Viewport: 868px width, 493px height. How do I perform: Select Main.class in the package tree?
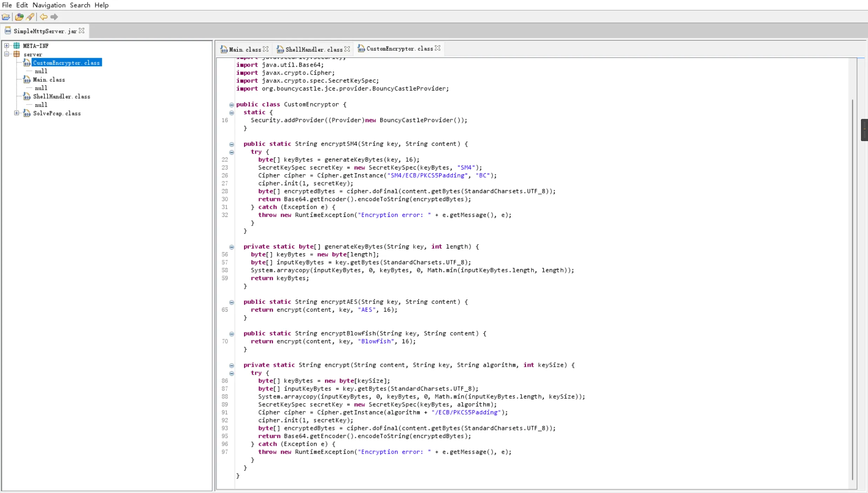[49, 80]
